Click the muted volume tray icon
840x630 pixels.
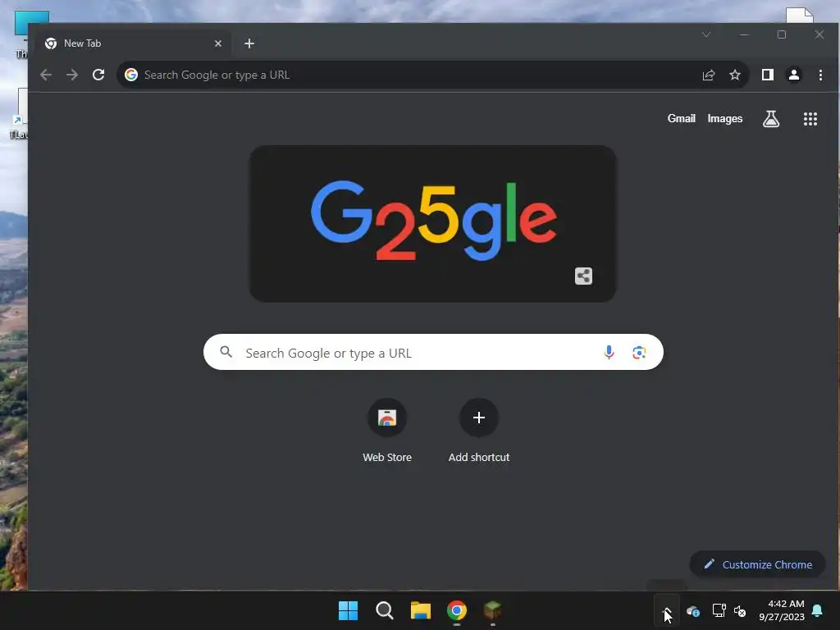pos(740,610)
